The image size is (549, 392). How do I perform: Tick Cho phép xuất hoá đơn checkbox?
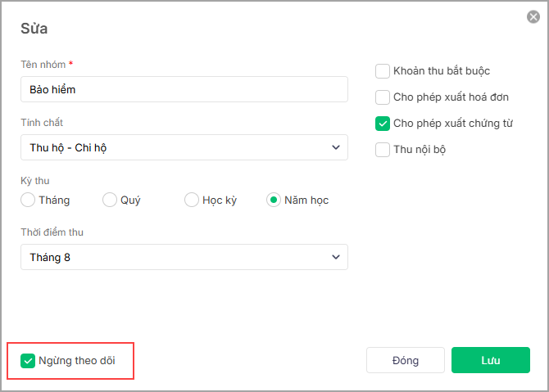383,97
